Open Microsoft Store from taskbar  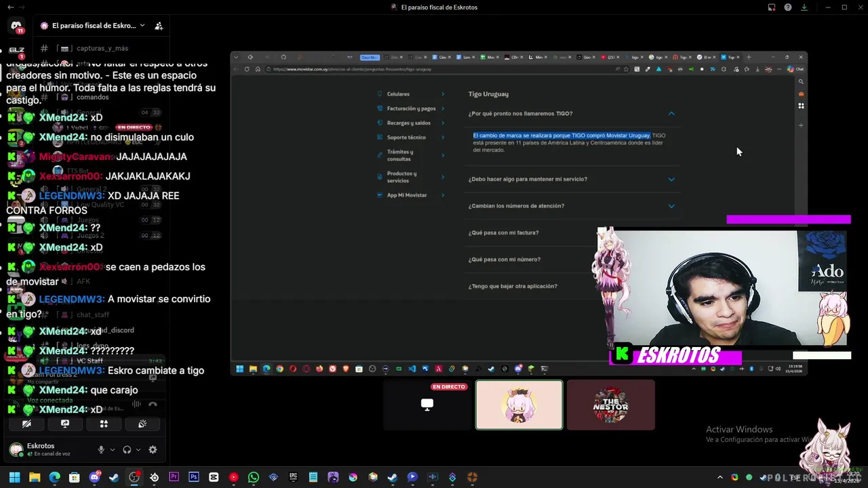click(x=75, y=477)
